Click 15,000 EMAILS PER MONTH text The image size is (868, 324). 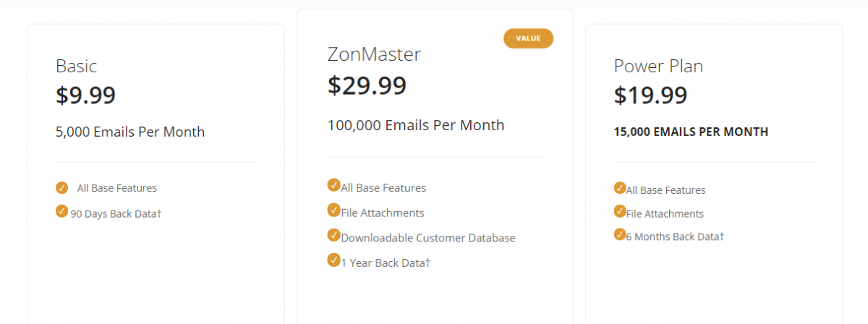click(691, 132)
